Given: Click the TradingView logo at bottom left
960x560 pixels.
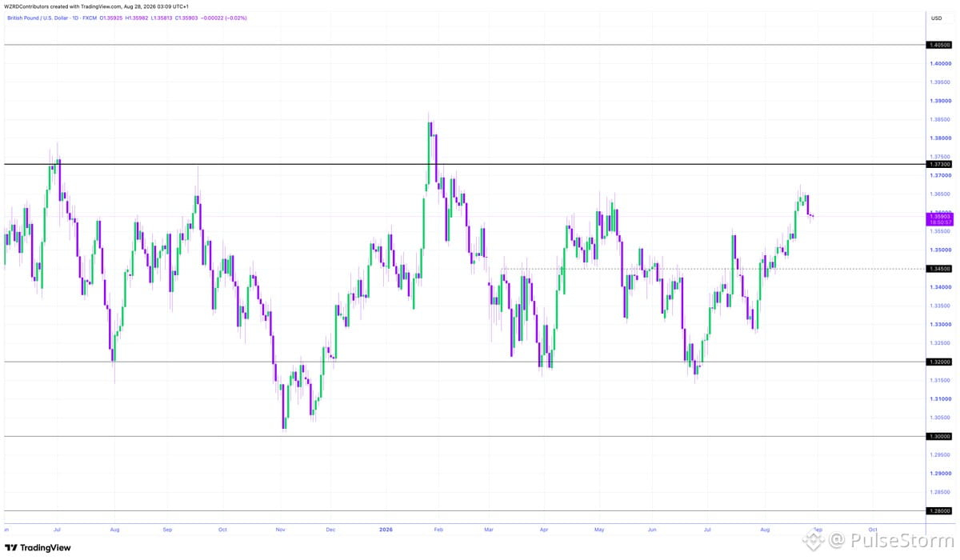Looking at the screenshot, I should [x=38, y=548].
